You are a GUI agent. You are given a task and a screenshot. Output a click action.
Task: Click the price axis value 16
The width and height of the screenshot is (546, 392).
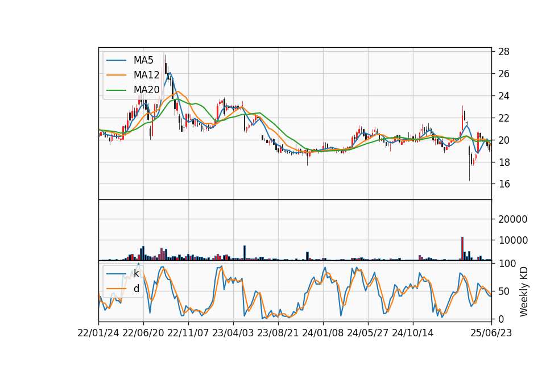pyautogui.click(x=504, y=184)
